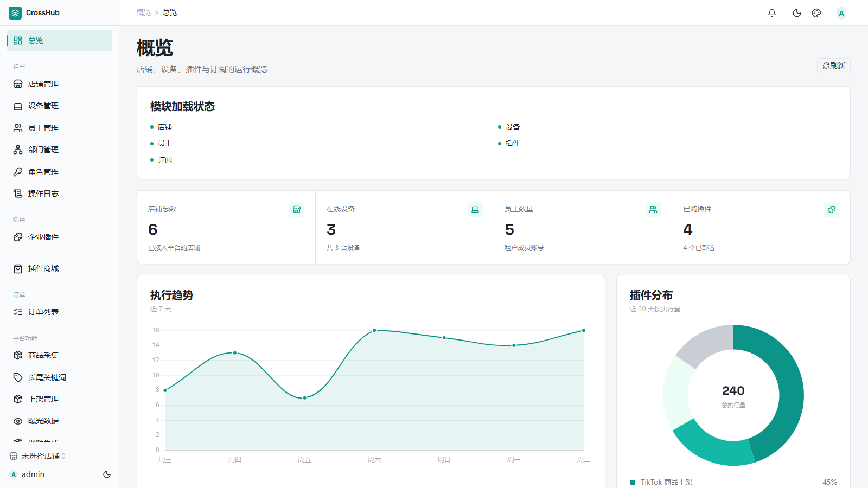Open 店铺管理 in the sidebar
The image size is (868, 488).
[x=60, y=84]
